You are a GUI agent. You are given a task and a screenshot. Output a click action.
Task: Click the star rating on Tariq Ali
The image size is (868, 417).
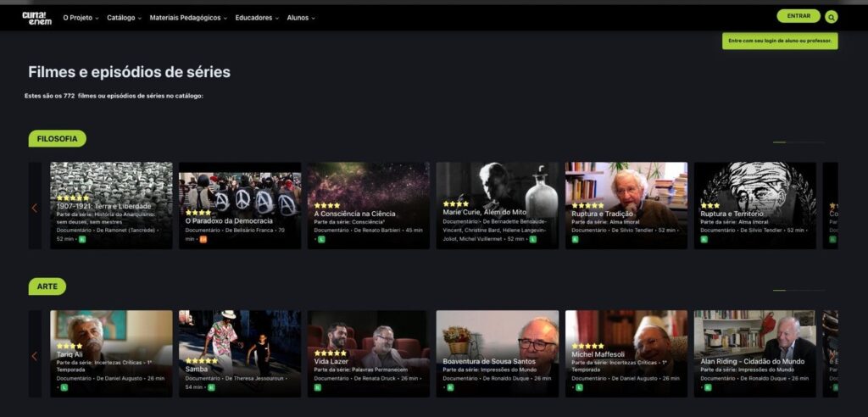point(70,346)
